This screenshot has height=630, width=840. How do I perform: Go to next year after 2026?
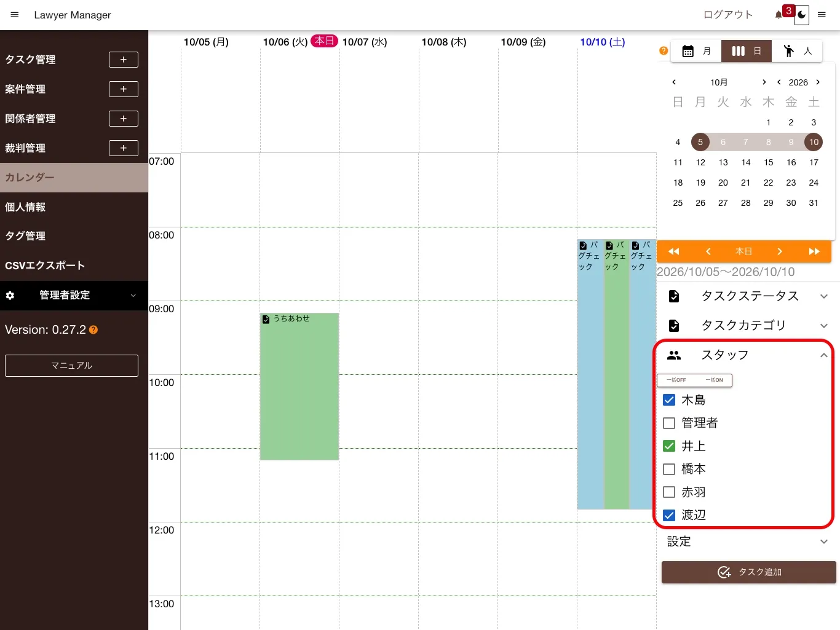click(x=818, y=82)
